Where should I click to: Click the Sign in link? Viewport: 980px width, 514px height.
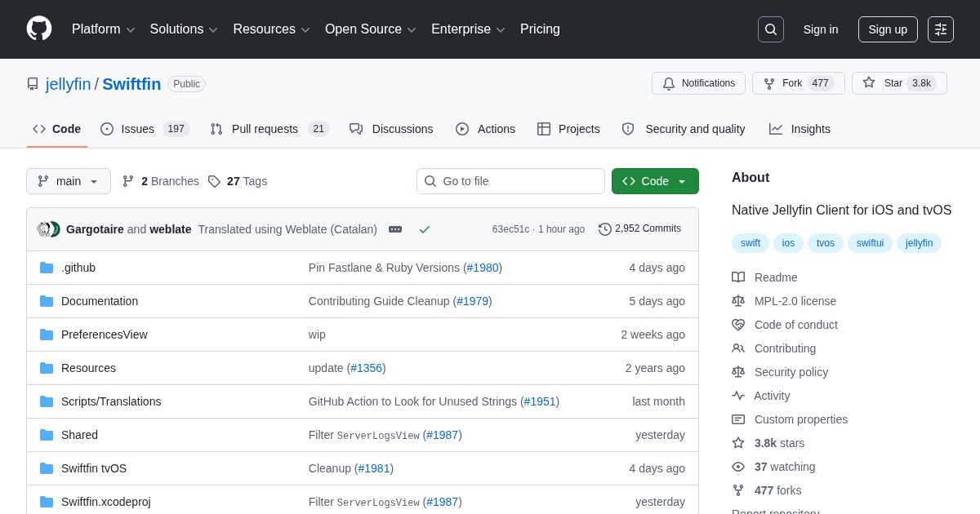pos(821,29)
